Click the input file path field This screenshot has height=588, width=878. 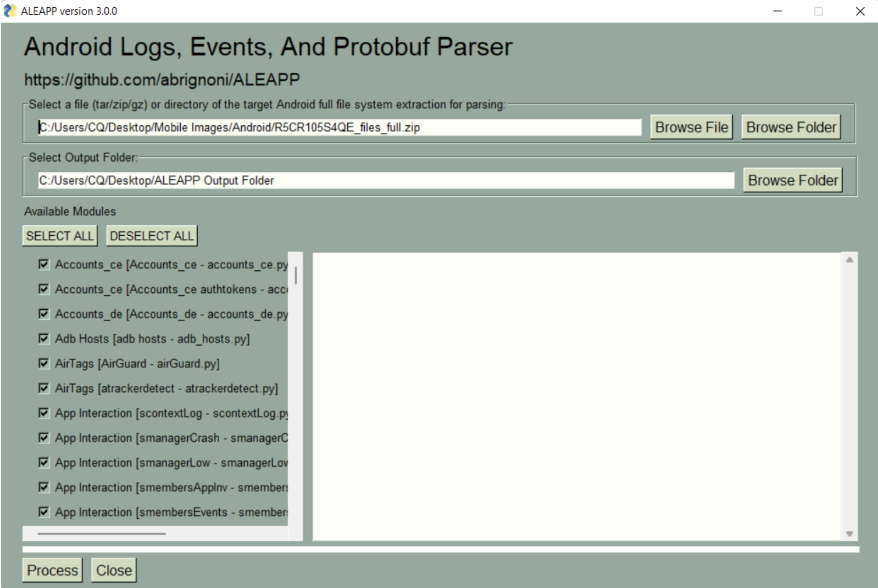pyautogui.click(x=340, y=127)
